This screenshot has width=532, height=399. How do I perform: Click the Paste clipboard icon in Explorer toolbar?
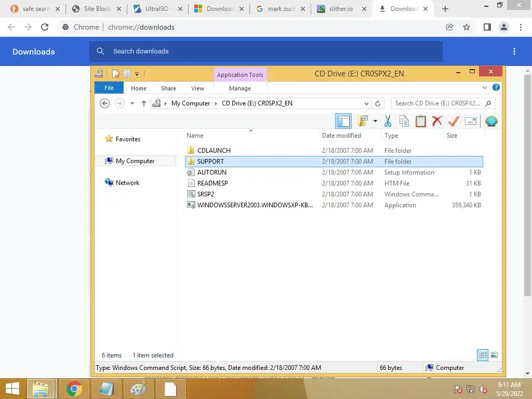[421, 121]
